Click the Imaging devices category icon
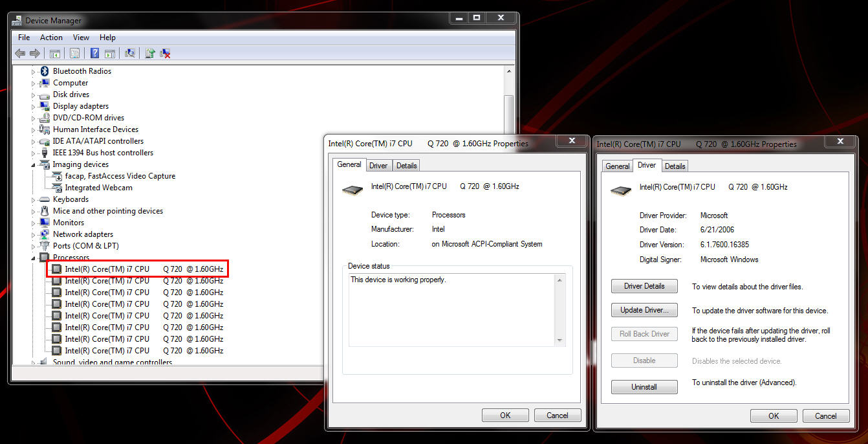Screen dimensions: 868x444 (x=45, y=164)
